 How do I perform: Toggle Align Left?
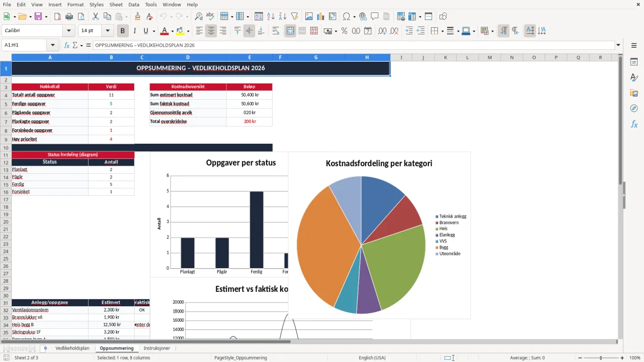click(x=200, y=31)
